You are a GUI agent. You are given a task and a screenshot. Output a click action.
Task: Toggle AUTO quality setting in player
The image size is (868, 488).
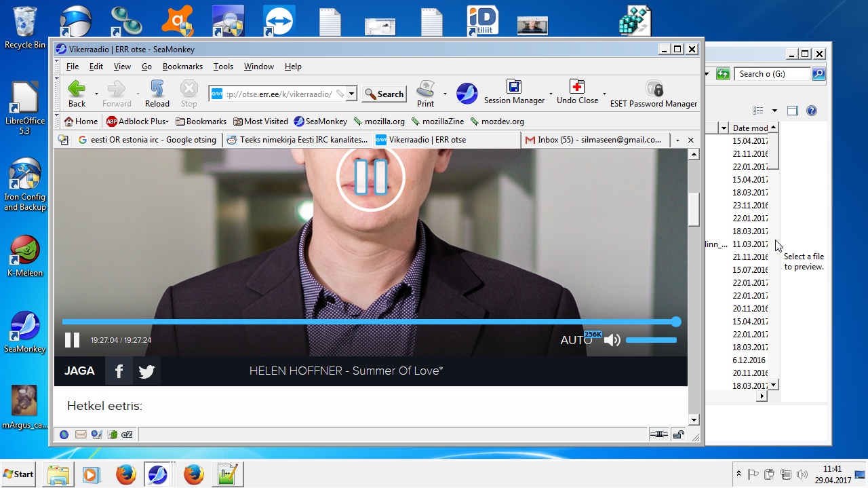click(x=576, y=340)
